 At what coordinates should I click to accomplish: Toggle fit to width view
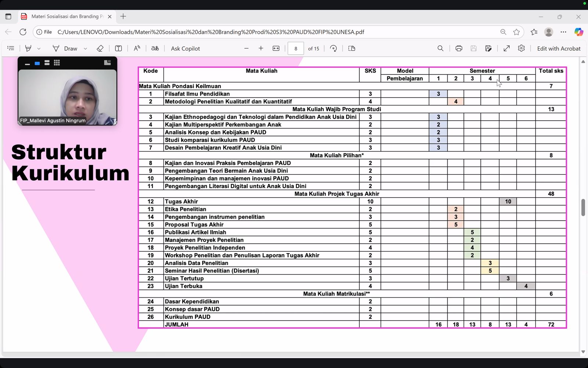[x=276, y=48]
